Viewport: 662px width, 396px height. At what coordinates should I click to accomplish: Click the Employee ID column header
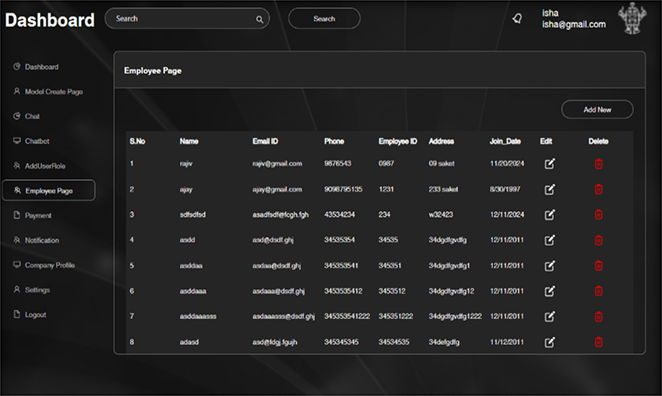[x=398, y=141]
